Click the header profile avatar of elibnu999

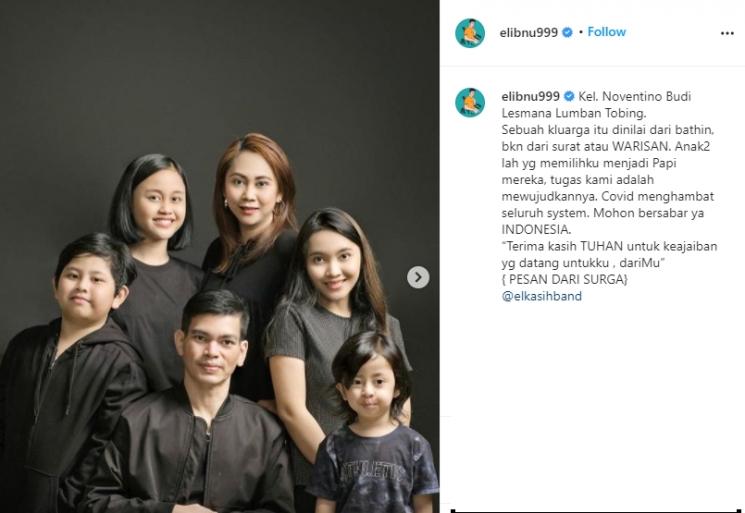pos(470,33)
